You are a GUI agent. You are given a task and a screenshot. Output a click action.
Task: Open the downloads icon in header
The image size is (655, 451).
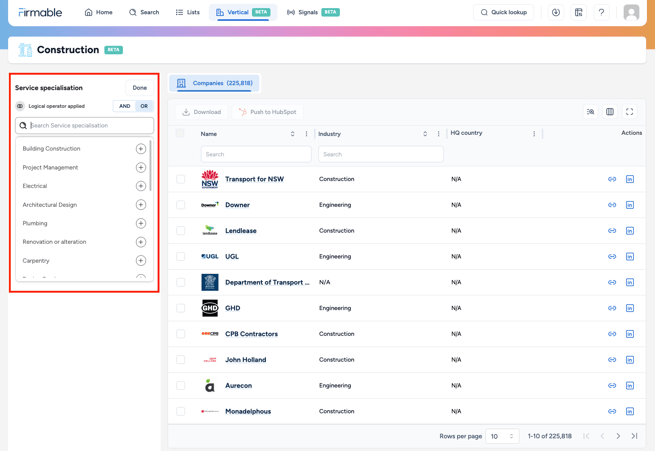pos(556,13)
